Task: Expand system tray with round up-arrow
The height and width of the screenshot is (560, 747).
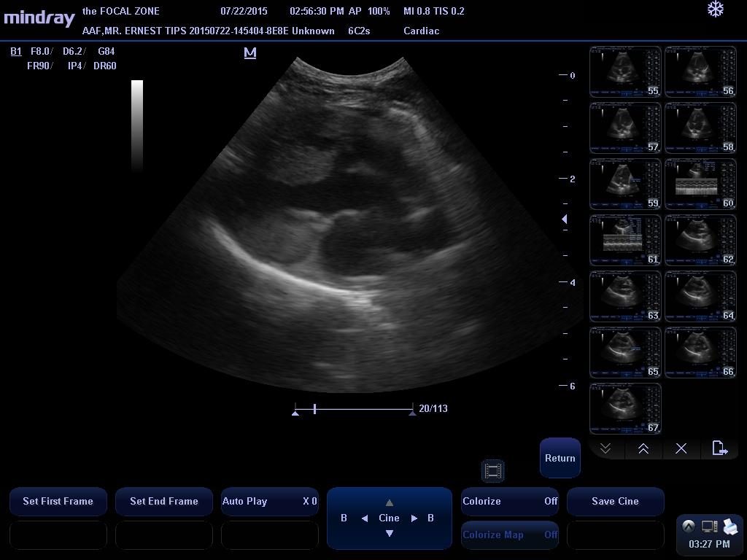Action: (x=688, y=526)
